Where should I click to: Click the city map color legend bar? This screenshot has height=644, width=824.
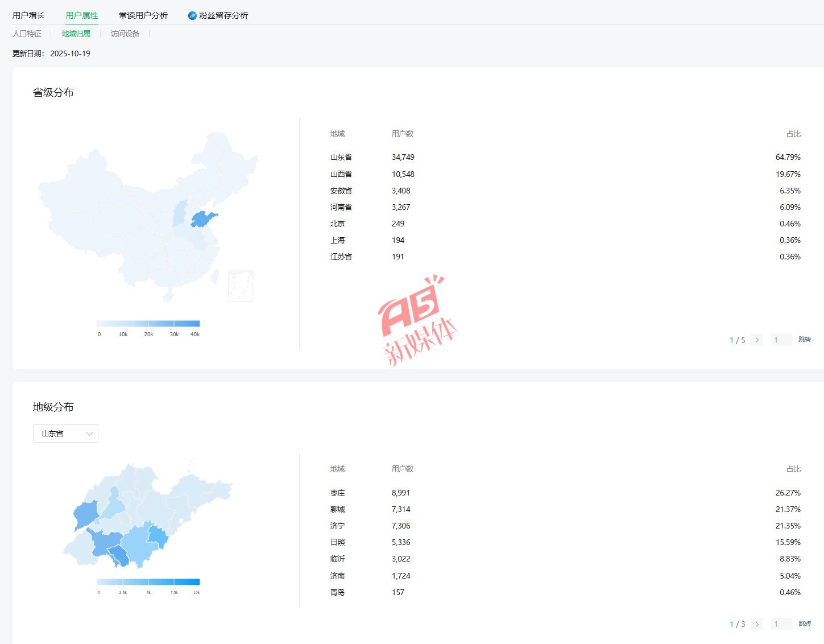tap(148, 581)
